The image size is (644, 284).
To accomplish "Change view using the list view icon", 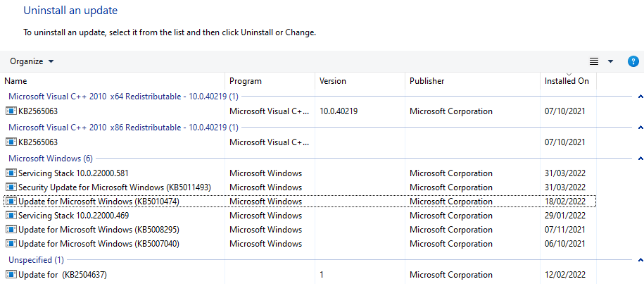I will [594, 61].
